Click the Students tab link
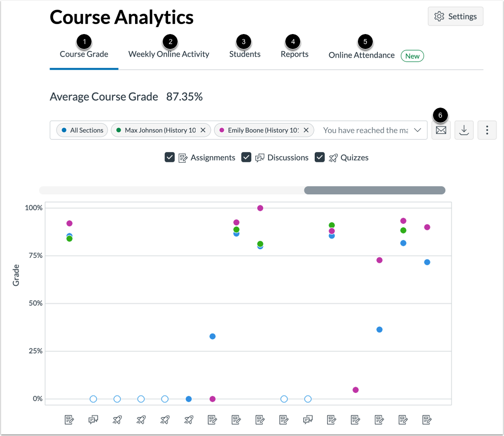 tap(244, 54)
